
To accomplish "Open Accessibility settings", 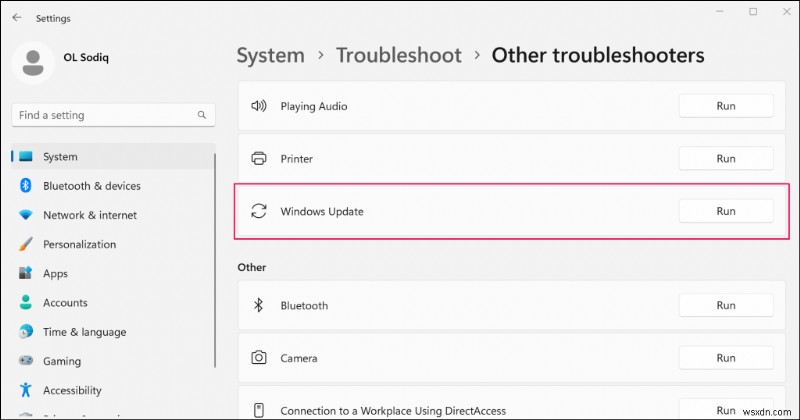I will pos(113,390).
